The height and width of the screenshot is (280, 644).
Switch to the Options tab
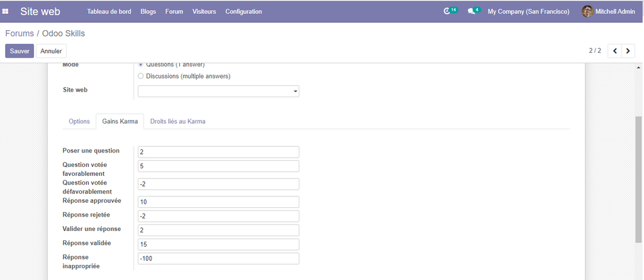[79, 121]
